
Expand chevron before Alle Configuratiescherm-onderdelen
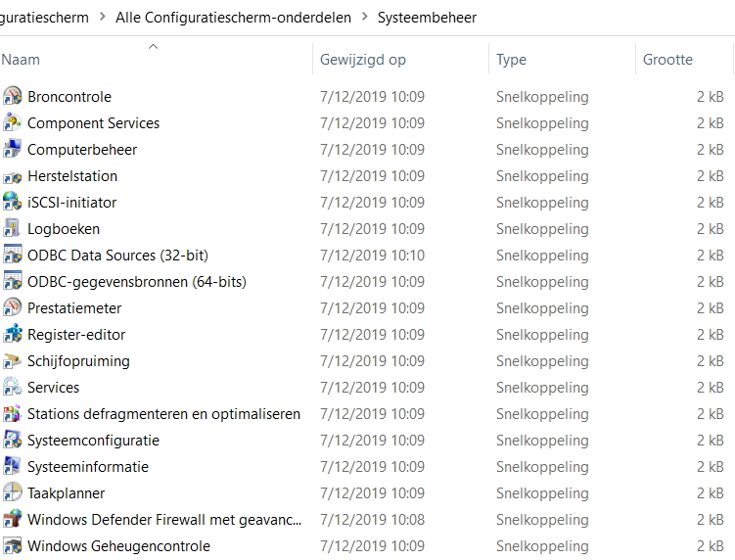102,17
